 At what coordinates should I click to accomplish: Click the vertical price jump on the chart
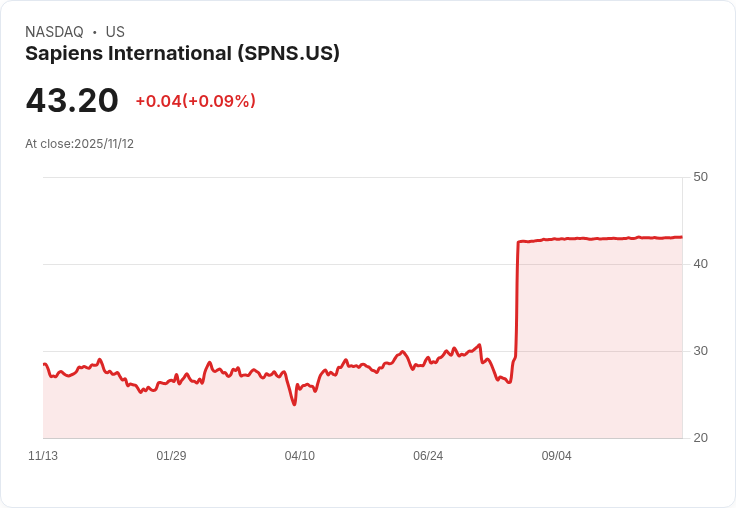tap(517, 300)
